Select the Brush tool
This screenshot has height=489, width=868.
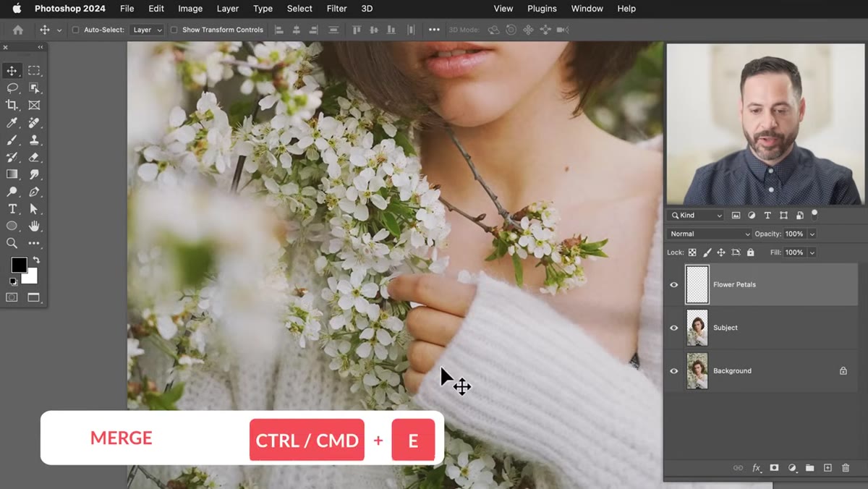(x=12, y=140)
